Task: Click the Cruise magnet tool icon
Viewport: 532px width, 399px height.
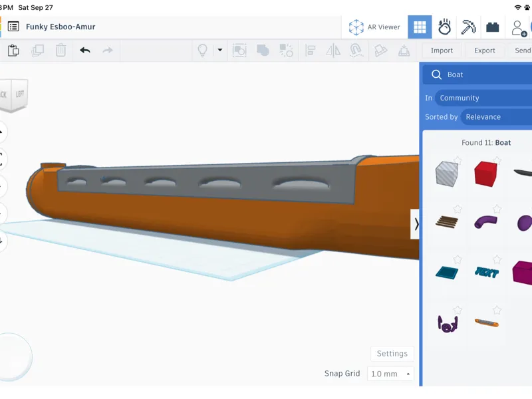Action: tap(356, 51)
